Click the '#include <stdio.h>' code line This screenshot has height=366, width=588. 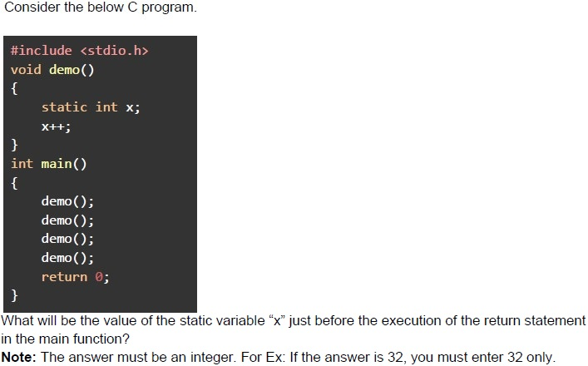pyautogui.click(x=79, y=51)
